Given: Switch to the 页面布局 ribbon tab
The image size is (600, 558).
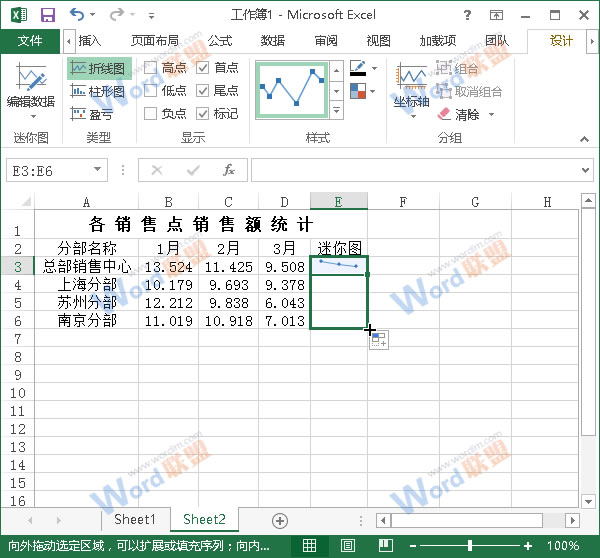Looking at the screenshot, I should [x=155, y=41].
